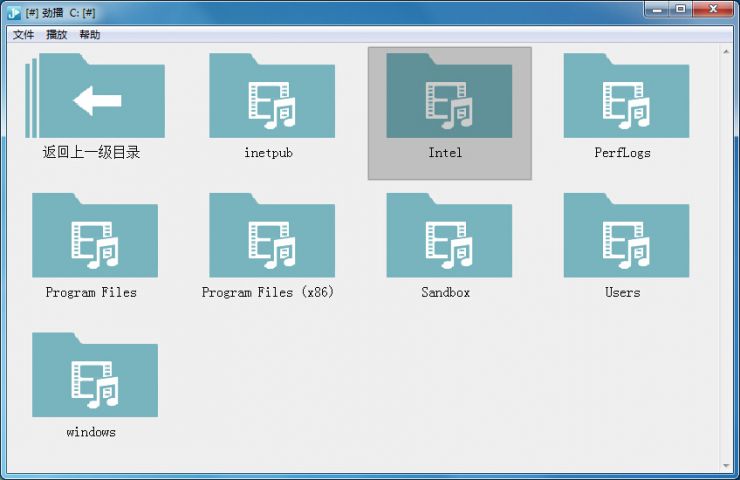Click the Sandbox folder name label
Screen dimensions: 740x480
(445, 292)
